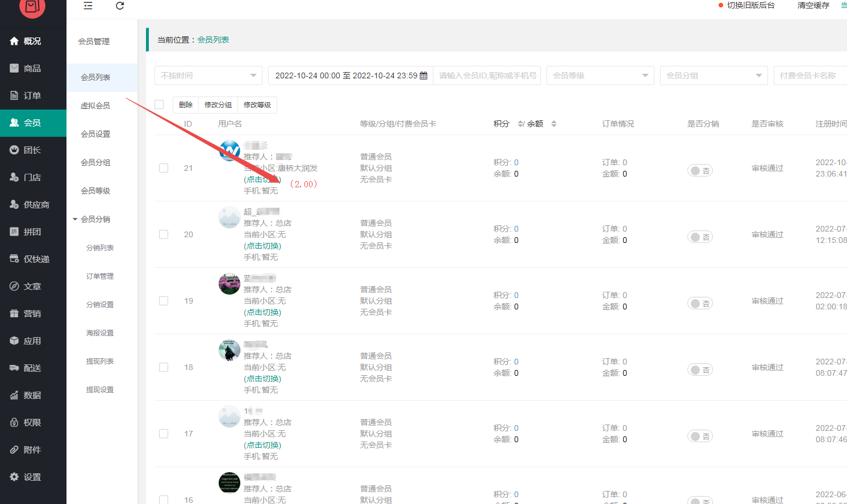Click the truck icon beside 配送
Image resolution: width=847 pixels, height=504 pixels.
[x=14, y=368]
